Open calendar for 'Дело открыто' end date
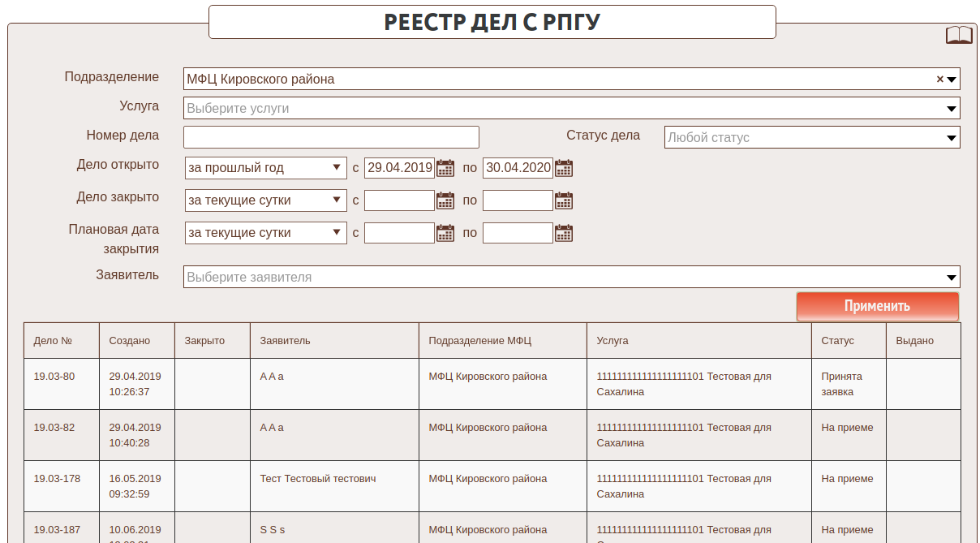Screen dimensions: 980x543 (564, 168)
